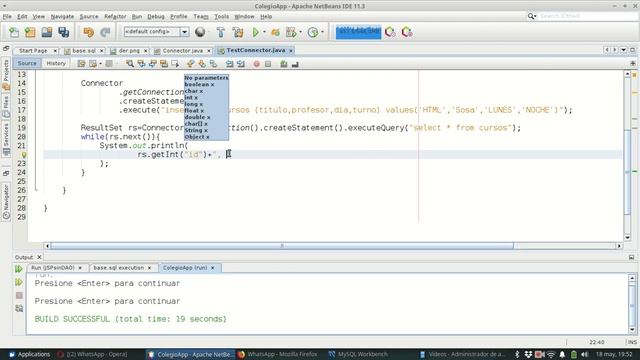Click the Shift Line Right icon
Screen dimensions: 640x360
tap(241, 64)
